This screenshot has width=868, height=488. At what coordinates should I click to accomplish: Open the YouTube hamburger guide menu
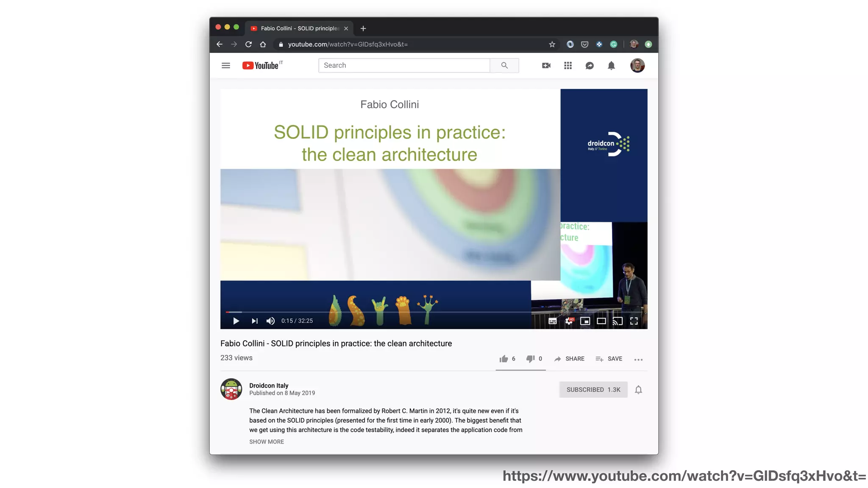pos(225,66)
